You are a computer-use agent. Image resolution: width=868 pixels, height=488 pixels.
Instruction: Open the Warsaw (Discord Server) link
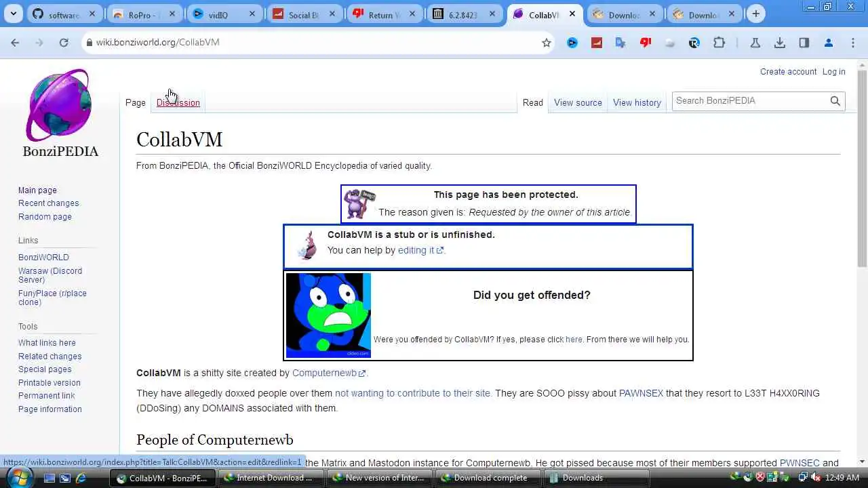click(x=50, y=275)
